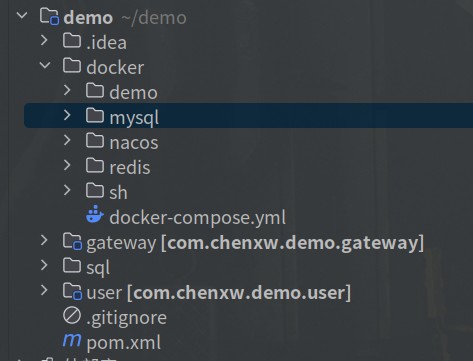The width and height of the screenshot is (473, 361).
Task: Expand the nacos folder
Action: (67, 140)
